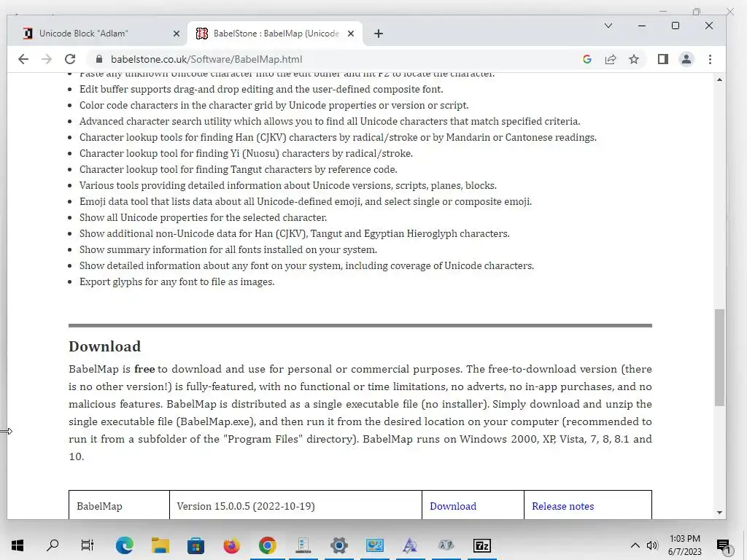Select the "Download" section heading

pyautogui.click(x=105, y=346)
